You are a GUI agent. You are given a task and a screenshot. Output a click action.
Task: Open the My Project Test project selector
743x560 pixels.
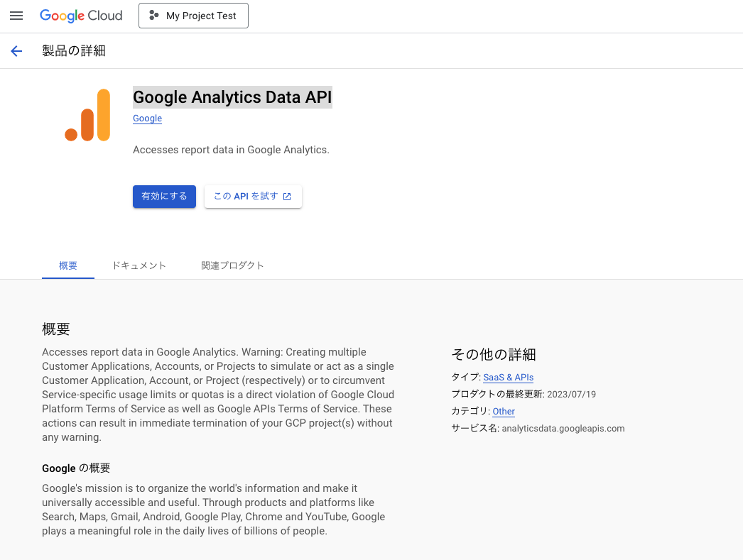pos(193,16)
